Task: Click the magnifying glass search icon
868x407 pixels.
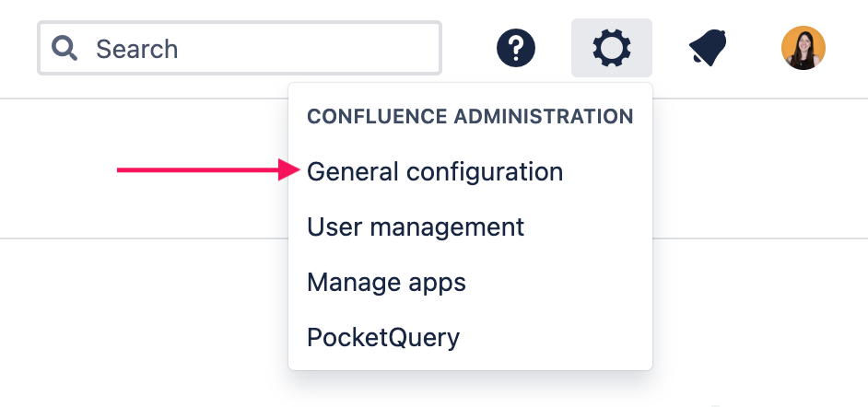Action: coord(65,48)
